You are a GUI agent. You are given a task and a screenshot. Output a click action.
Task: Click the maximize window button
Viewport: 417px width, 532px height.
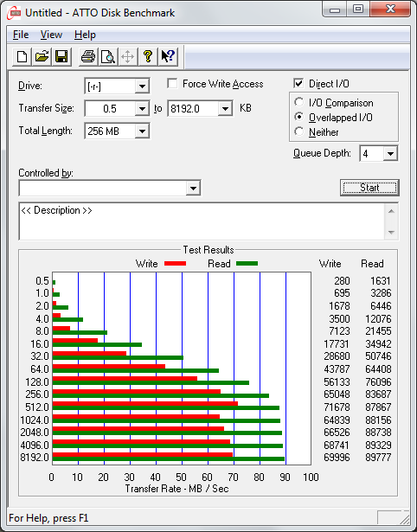(358, 10)
